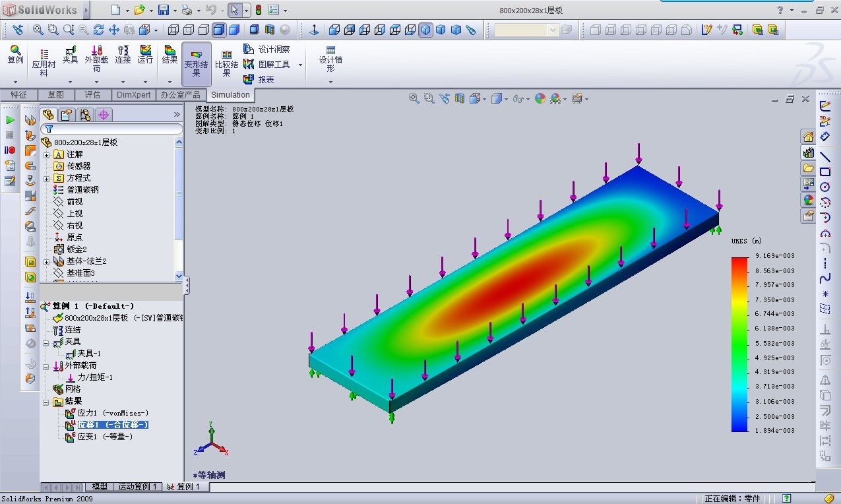Select the 运动算例 1 bottom tab

[x=138, y=487]
